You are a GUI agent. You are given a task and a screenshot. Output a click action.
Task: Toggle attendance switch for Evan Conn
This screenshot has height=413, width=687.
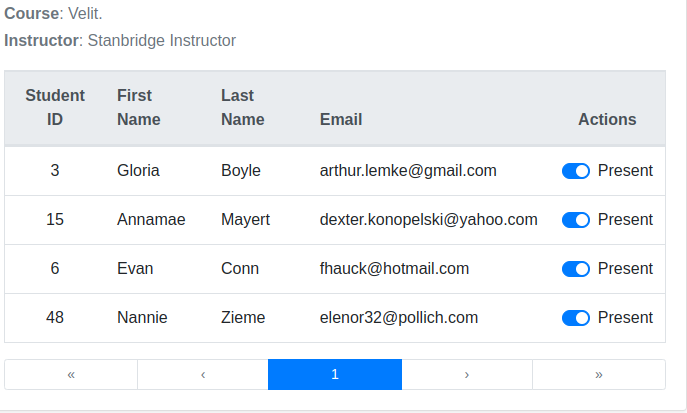tap(576, 269)
